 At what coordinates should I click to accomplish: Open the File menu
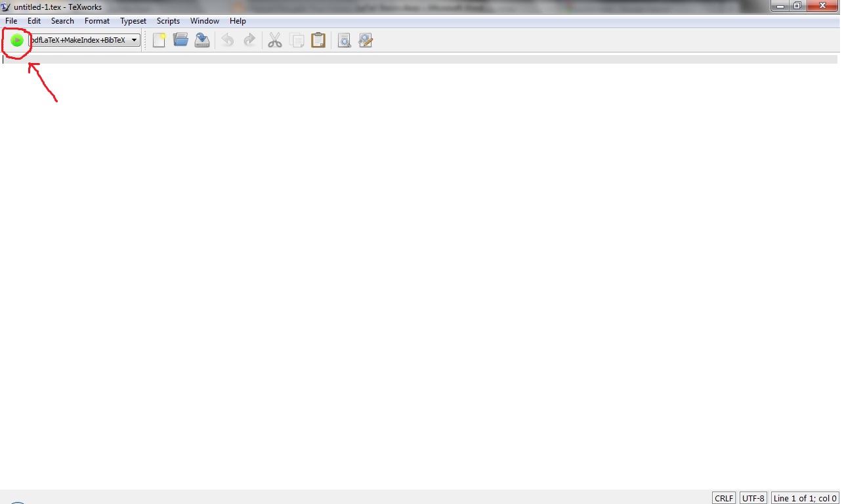pos(11,20)
